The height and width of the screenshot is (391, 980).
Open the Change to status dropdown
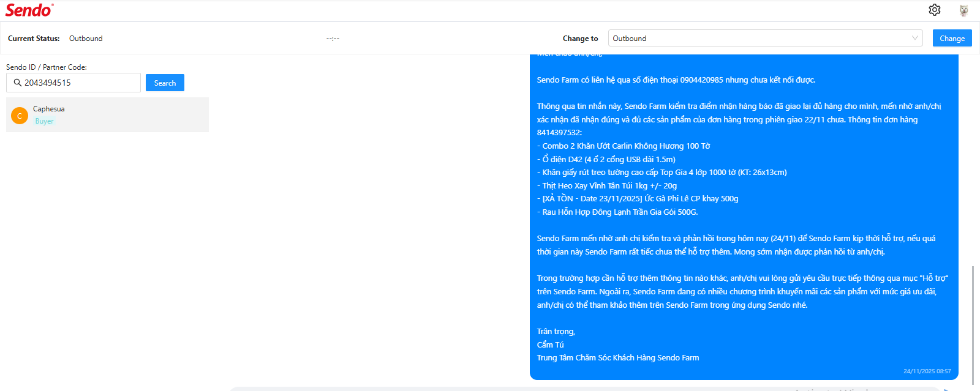coord(766,38)
